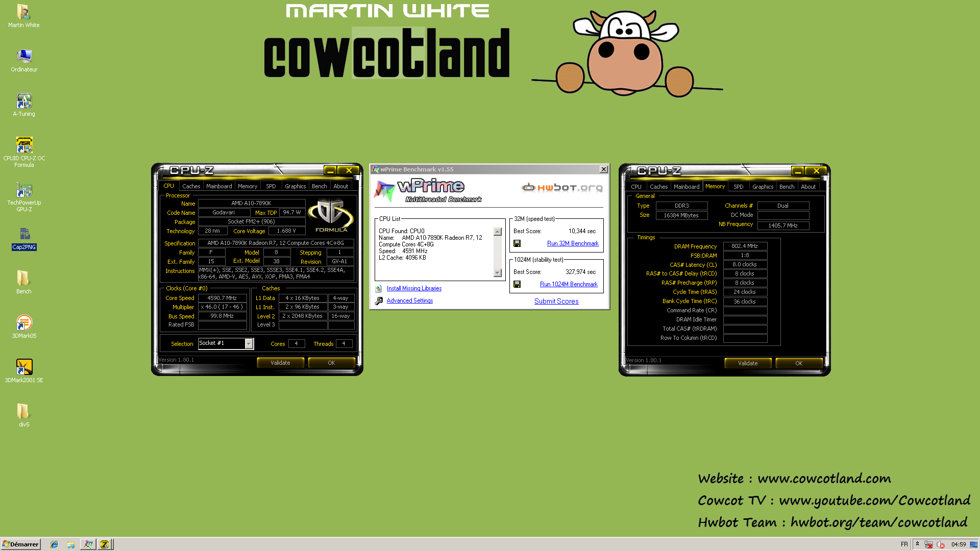980x551 pixels.
Task: Click the Core Voltage value 1.688 V
Action: click(x=286, y=231)
